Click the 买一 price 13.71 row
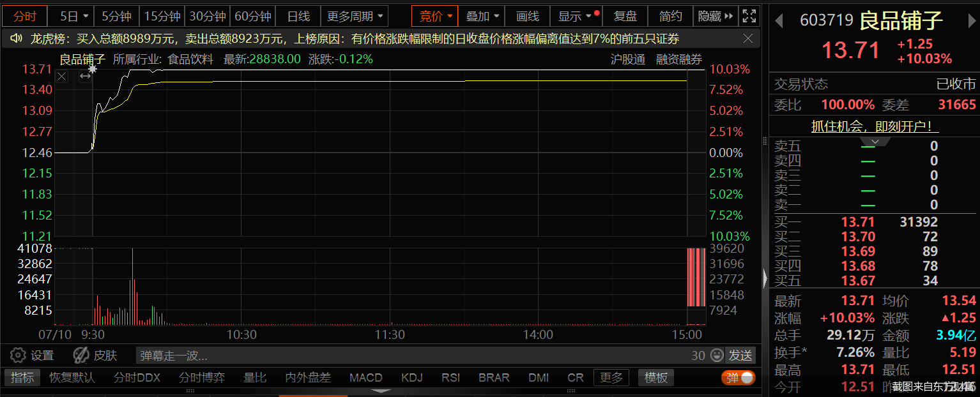 click(x=875, y=222)
